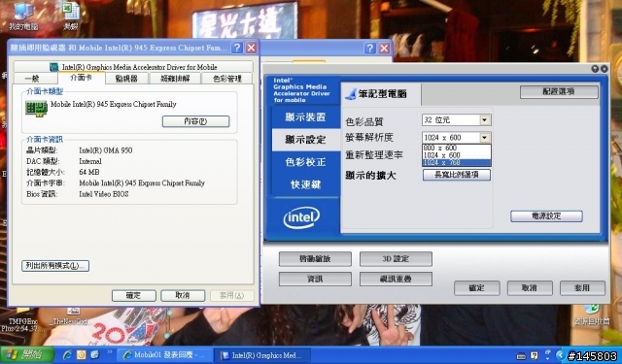
Task: Open 我的電腦 desktop icon
Action: [23, 17]
